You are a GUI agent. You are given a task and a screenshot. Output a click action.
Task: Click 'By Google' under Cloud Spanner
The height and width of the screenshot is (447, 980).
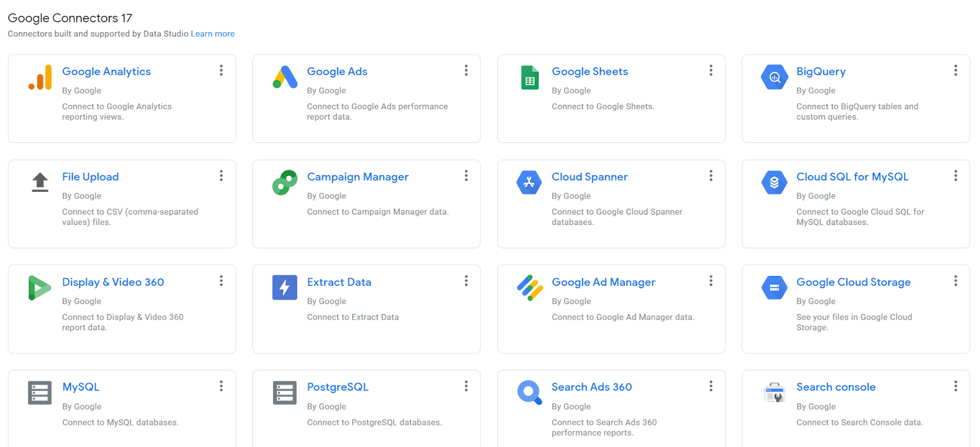click(x=571, y=196)
